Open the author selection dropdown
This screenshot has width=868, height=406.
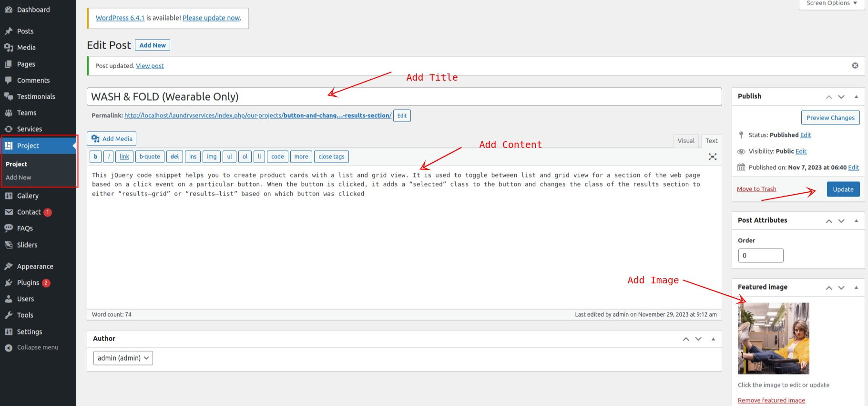pos(123,358)
